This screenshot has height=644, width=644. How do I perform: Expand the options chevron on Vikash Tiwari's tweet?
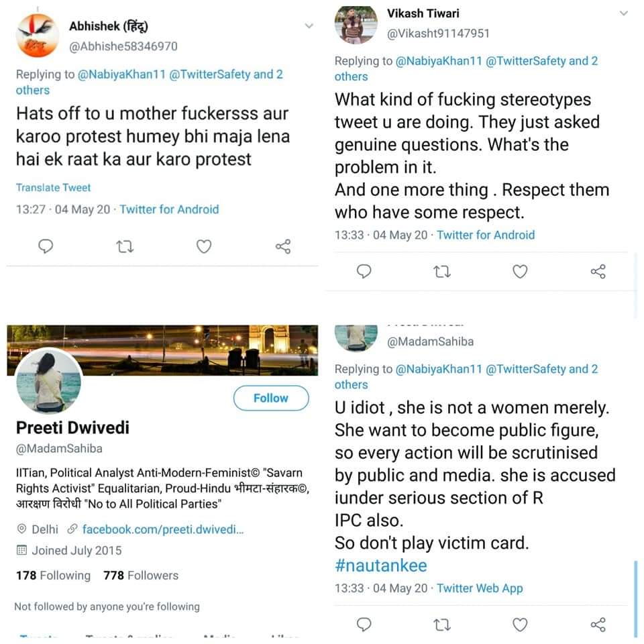[624, 13]
